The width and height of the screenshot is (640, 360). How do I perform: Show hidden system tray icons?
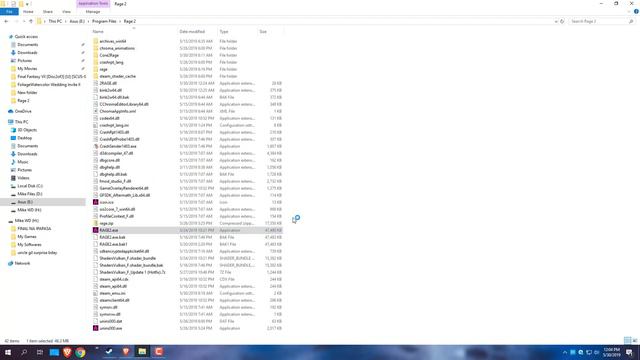point(565,352)
